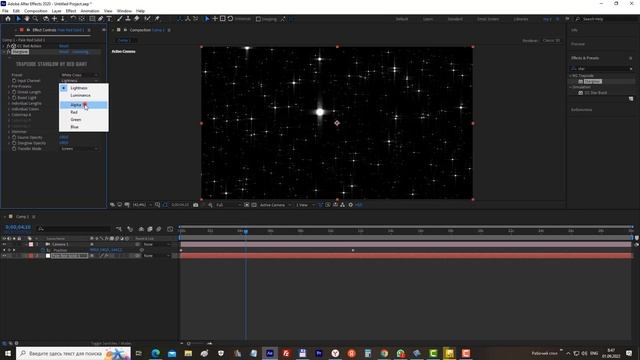Choose Luminance in the channel dropdown list

coord(84,95)
